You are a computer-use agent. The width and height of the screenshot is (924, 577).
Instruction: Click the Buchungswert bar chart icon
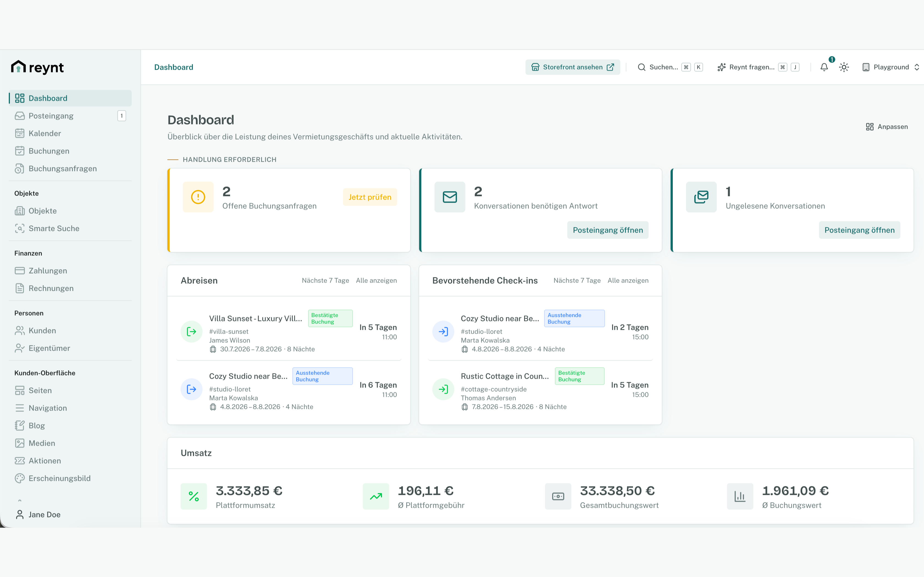(x=740, y=497)
